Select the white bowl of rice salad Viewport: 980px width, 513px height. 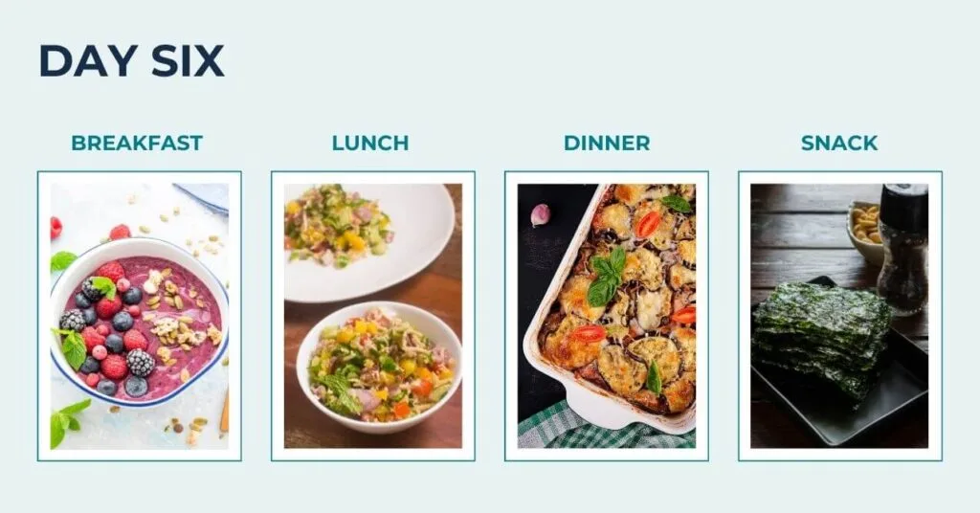[379, 368]
